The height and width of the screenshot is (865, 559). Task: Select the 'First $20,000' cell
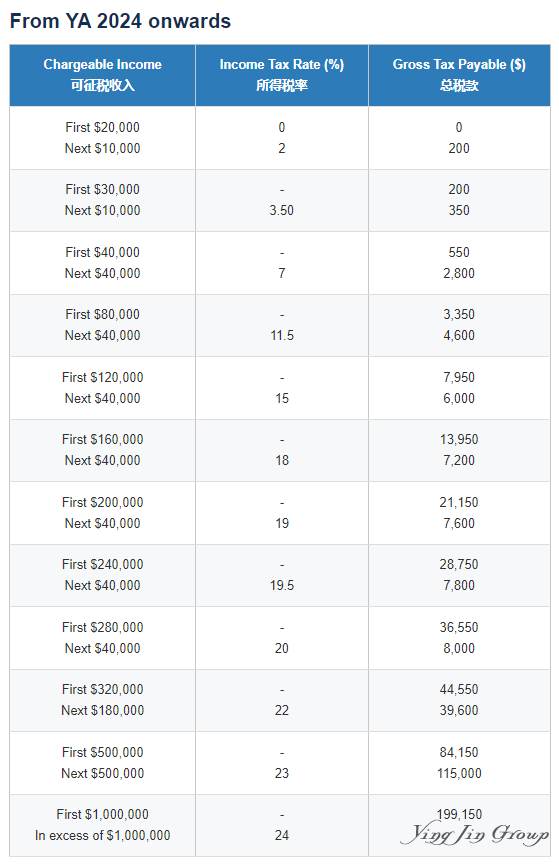click(103, 127)
